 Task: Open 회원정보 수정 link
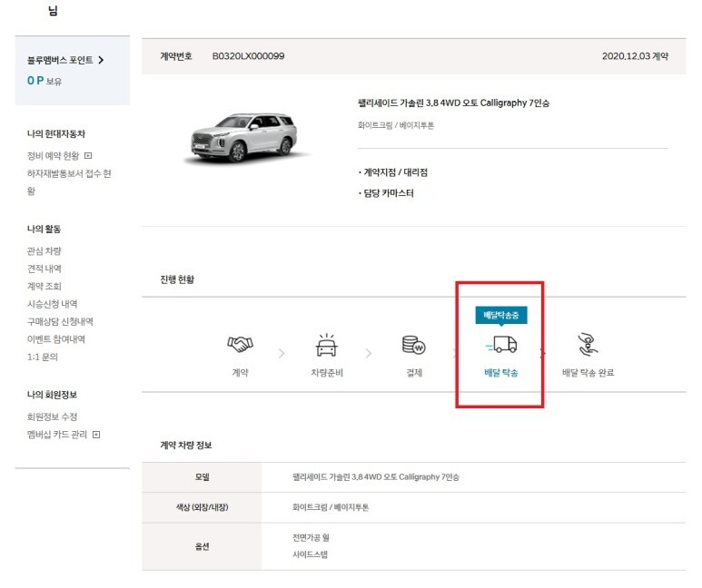(52, 417)
